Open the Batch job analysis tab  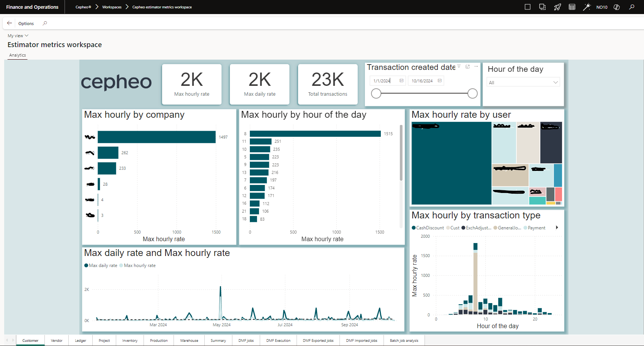click(404, 340)
